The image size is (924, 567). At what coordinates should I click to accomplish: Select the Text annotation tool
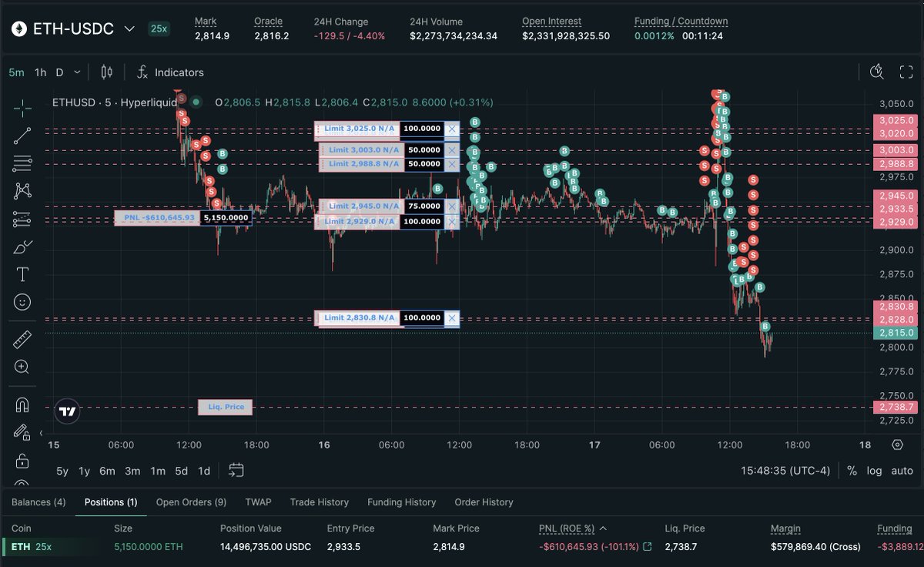22,274
